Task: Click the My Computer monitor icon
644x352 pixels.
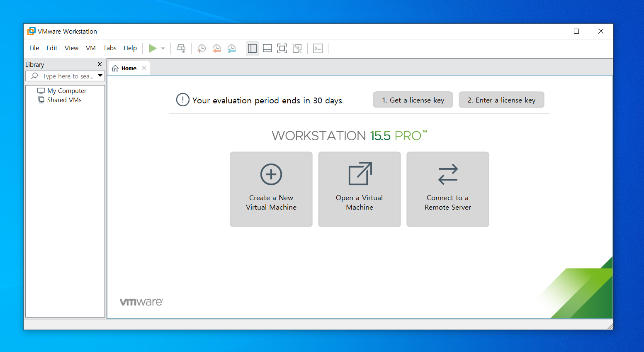Action: [41, 90]
